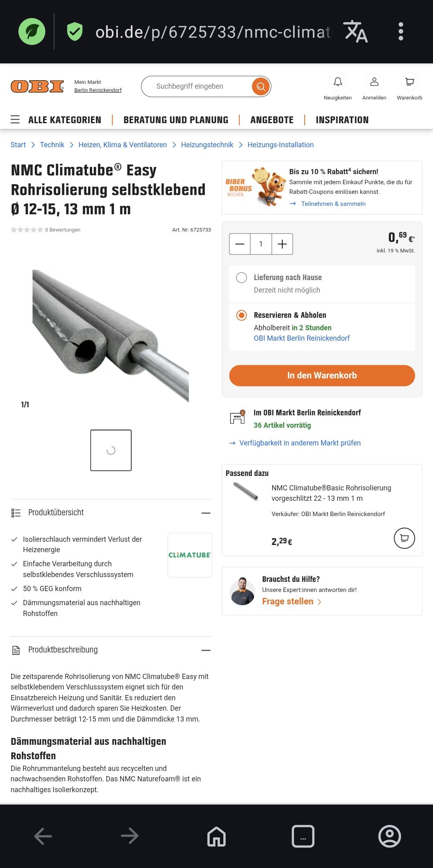The image size is (433, 868).
Task: Follow Verfügbarkeit in anderem Markt prüfen link
Action: point(299,443)
